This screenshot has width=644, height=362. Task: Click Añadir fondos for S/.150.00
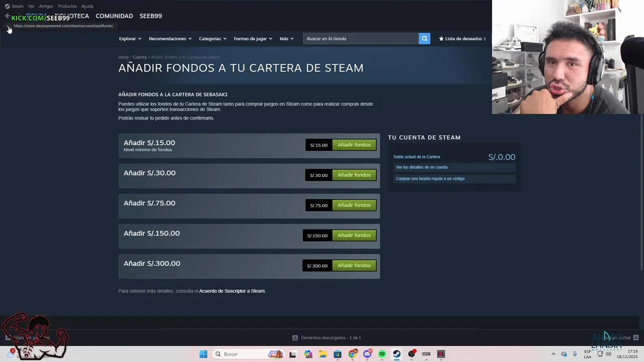point(354,235)
